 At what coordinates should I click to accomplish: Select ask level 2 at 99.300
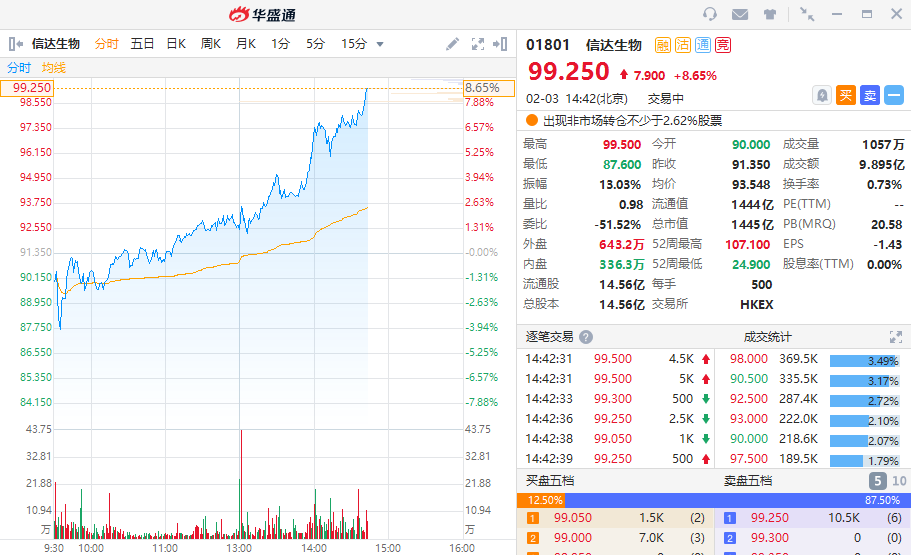coord(813,538)
